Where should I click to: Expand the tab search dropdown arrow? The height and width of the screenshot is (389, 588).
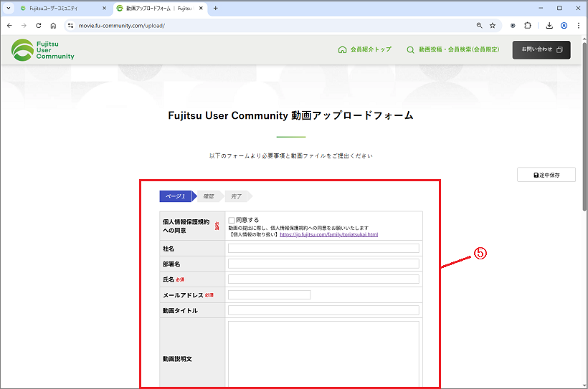9,9
